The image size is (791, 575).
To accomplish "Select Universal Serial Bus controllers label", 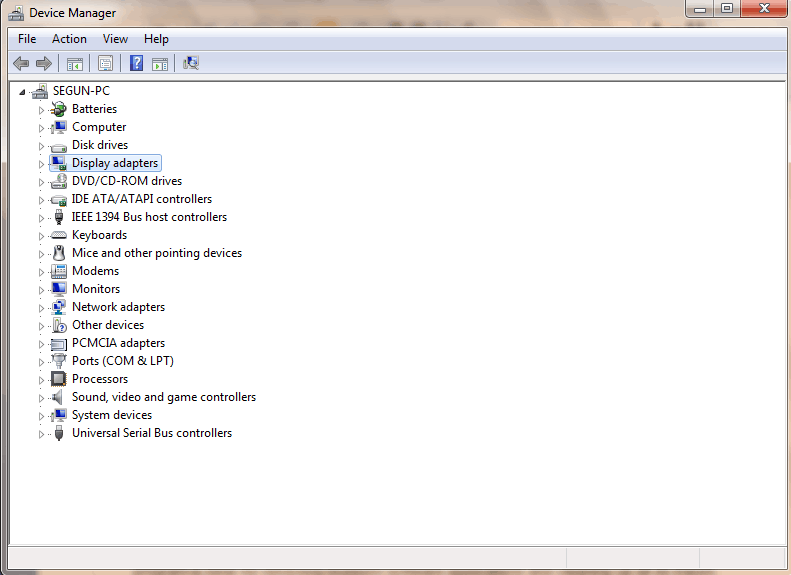I will pos(152,433).
